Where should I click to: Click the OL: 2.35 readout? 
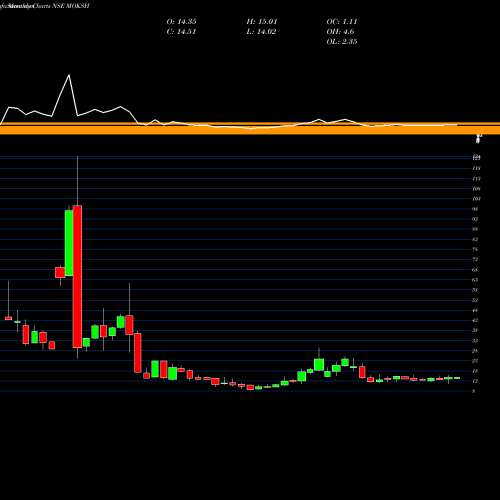click(342, 42)
